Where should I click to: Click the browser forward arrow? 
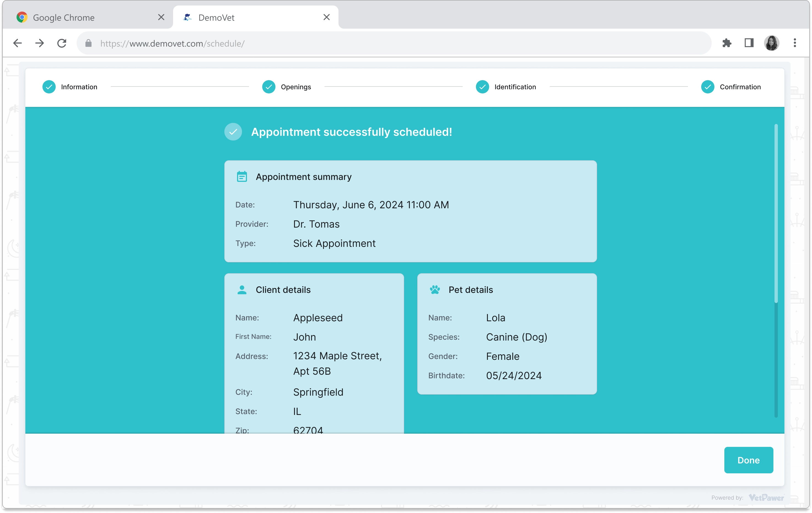39,43
